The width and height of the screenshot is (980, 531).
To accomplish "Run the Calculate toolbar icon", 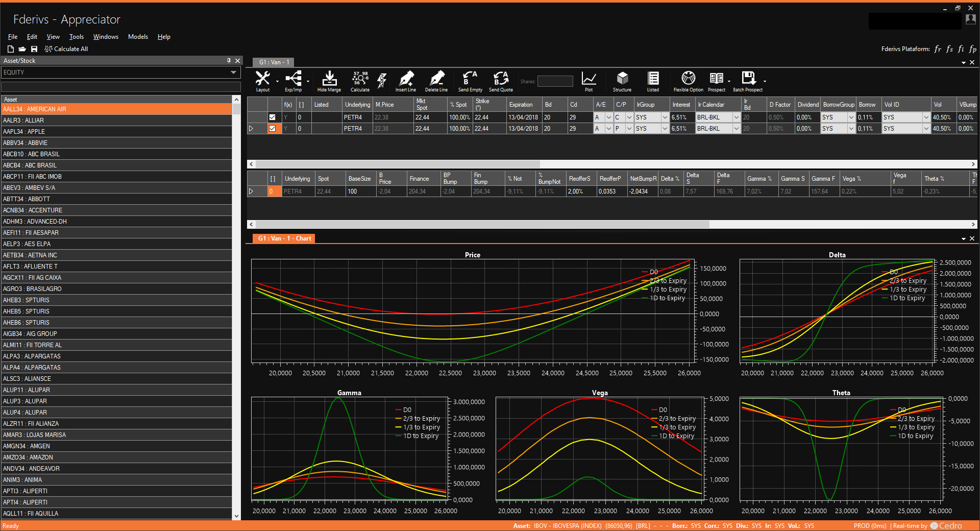I will [x=360, y=79].
